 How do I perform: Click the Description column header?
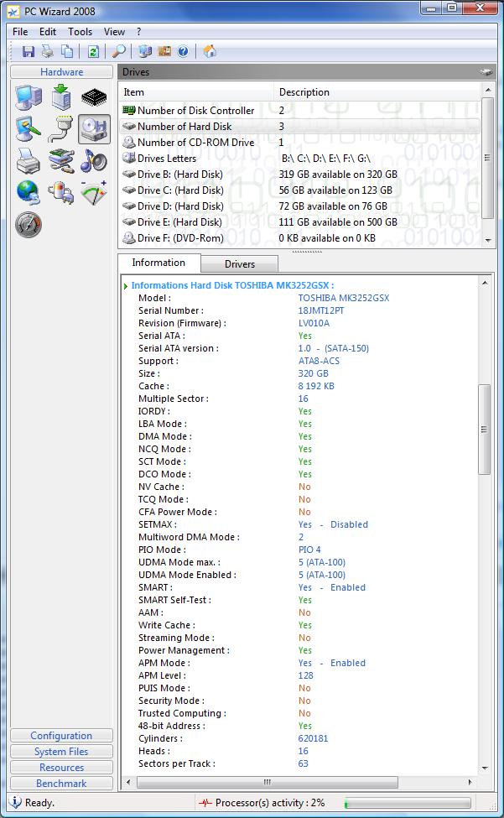coord(377,92)
